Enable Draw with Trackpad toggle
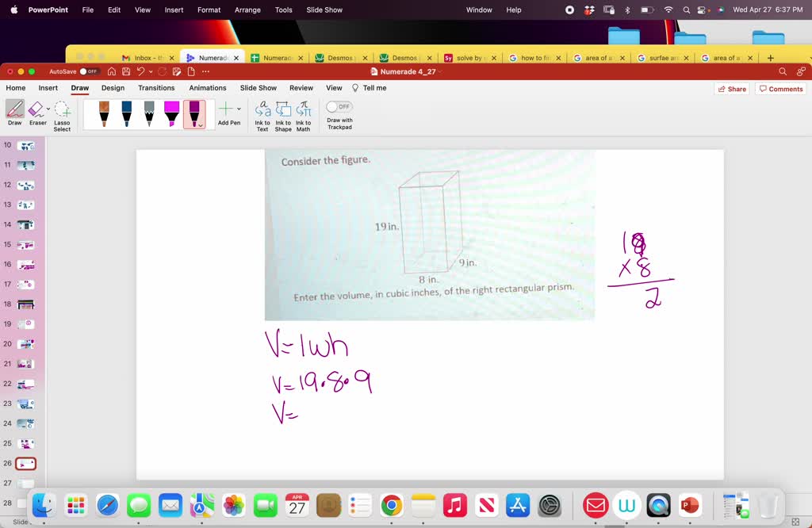This screenshot has width=812, height=528. point(339,106)
